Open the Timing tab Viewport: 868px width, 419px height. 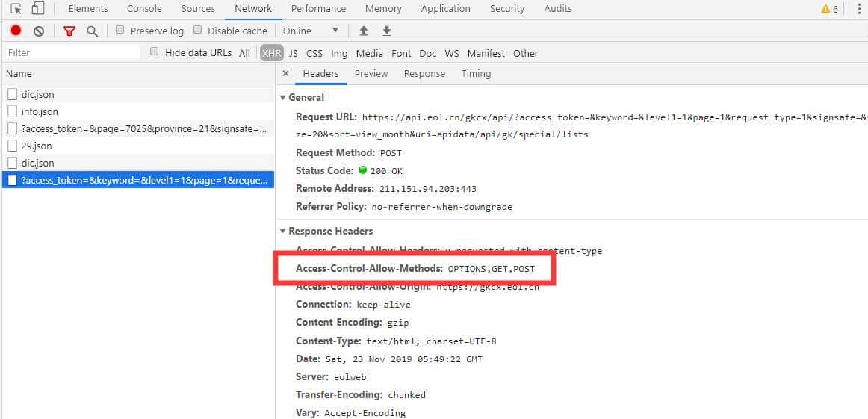point(476,74)
